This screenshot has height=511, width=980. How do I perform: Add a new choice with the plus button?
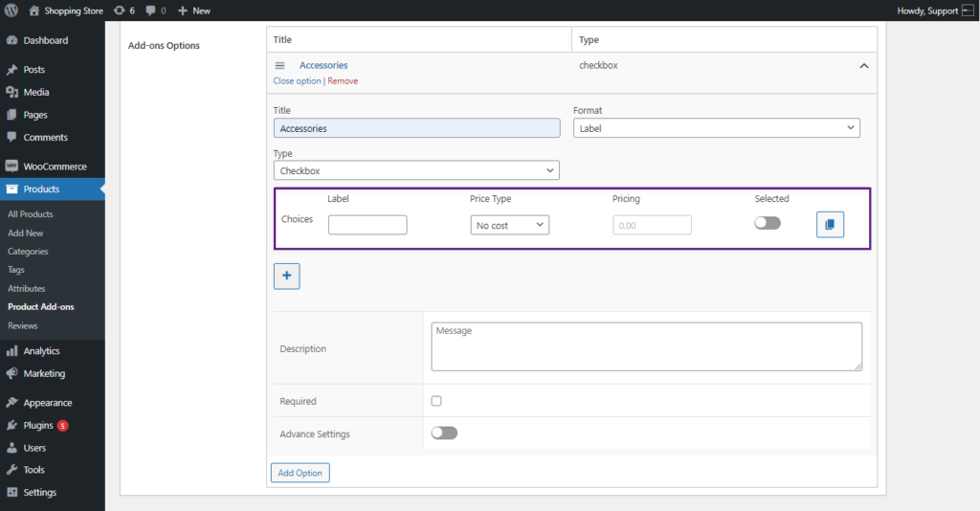point(287,277)
